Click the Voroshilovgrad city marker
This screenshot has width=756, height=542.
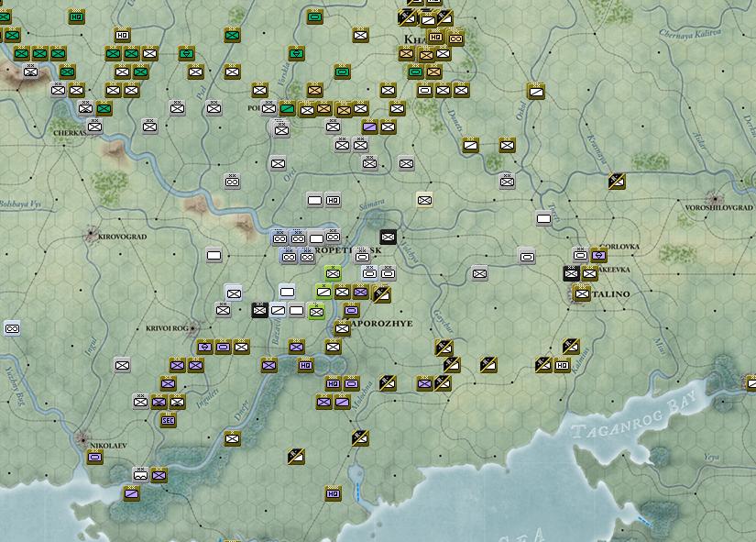click(714, 198)
